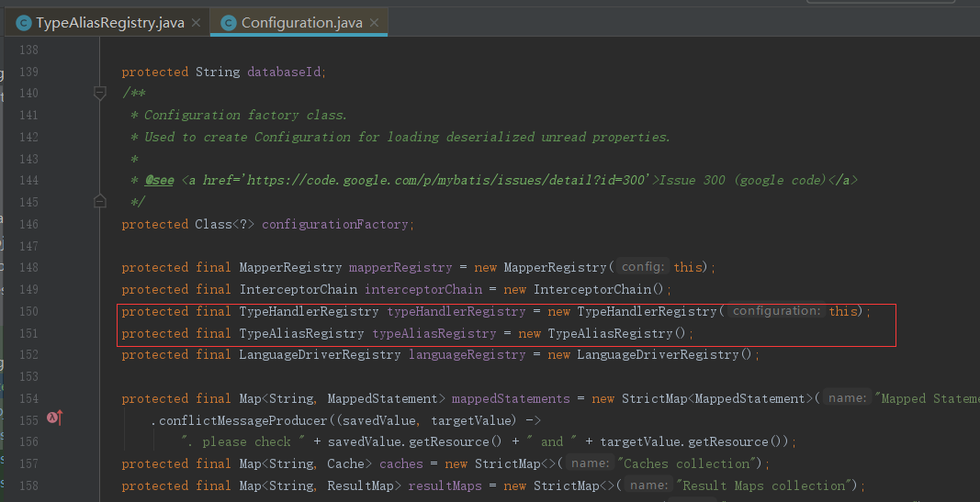This screenshot has width=980, height=502.
Task: Place cursor on databaseId field
Action: pyautogui.click(x=284, y=72)
